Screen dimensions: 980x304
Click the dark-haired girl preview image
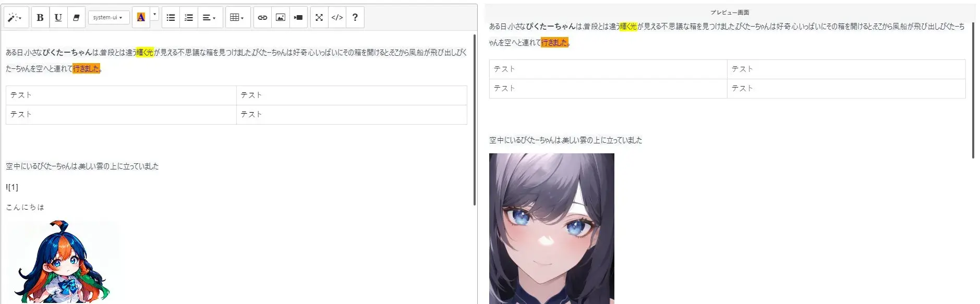pos(552,228)
